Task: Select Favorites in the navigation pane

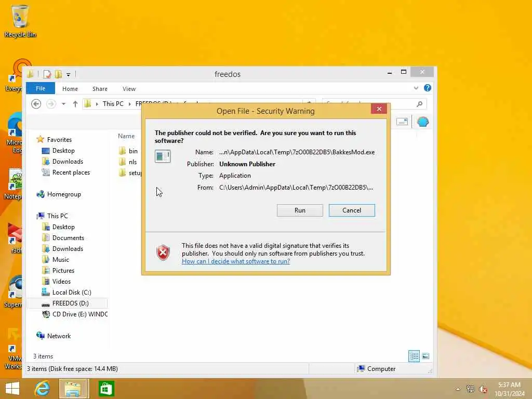Action: coord(59,139)
